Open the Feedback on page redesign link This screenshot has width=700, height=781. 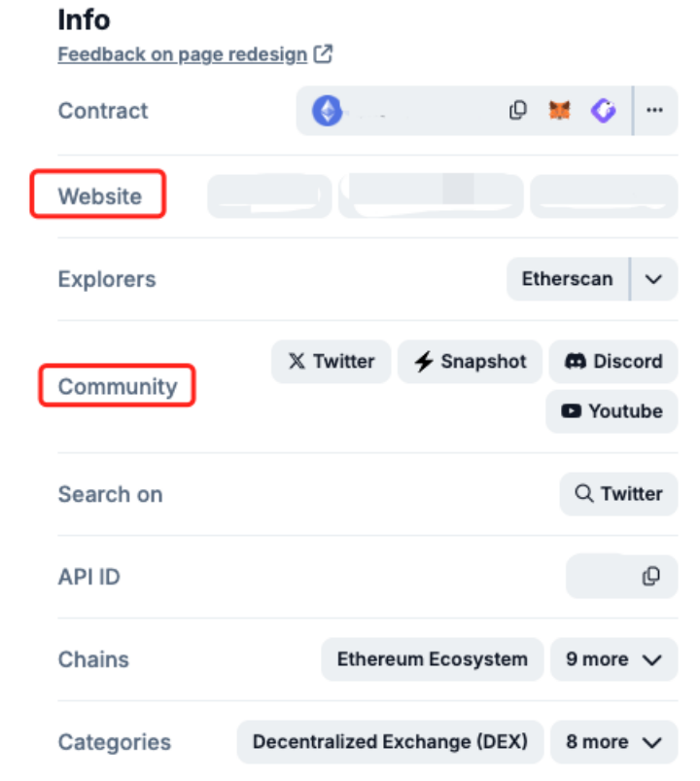coord(183,54)
